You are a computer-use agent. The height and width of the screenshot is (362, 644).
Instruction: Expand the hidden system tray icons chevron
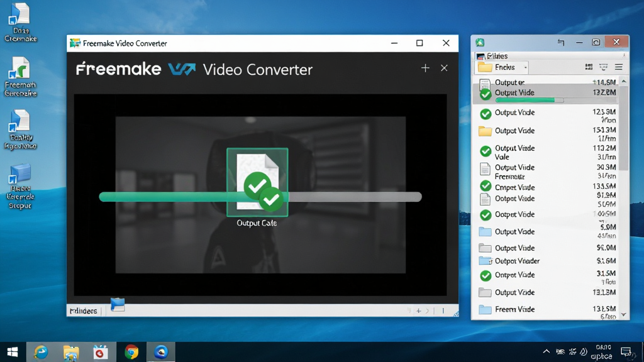(547, 351)
